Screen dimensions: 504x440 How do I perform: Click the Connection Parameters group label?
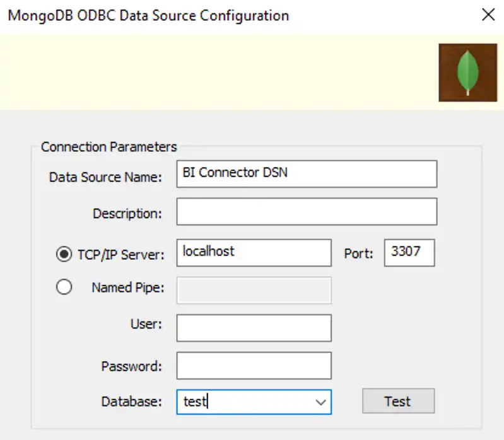[x=108, y=147]
